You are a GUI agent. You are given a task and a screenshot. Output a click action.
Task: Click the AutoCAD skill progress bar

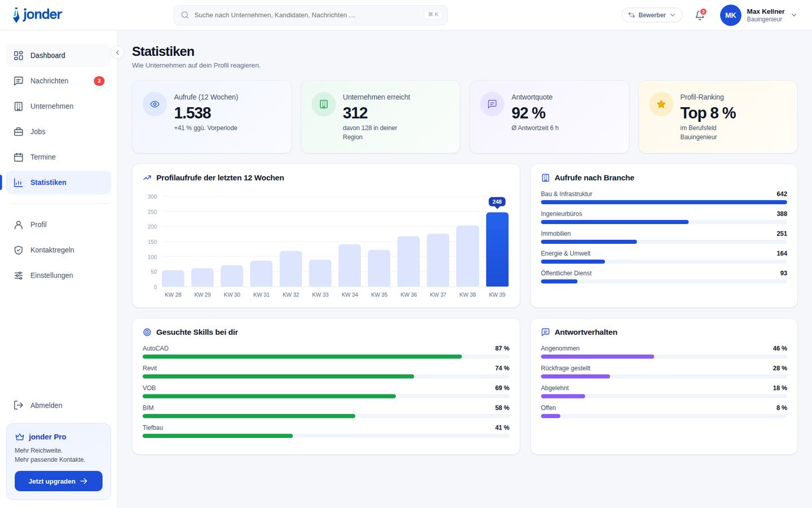pos(326,357)
